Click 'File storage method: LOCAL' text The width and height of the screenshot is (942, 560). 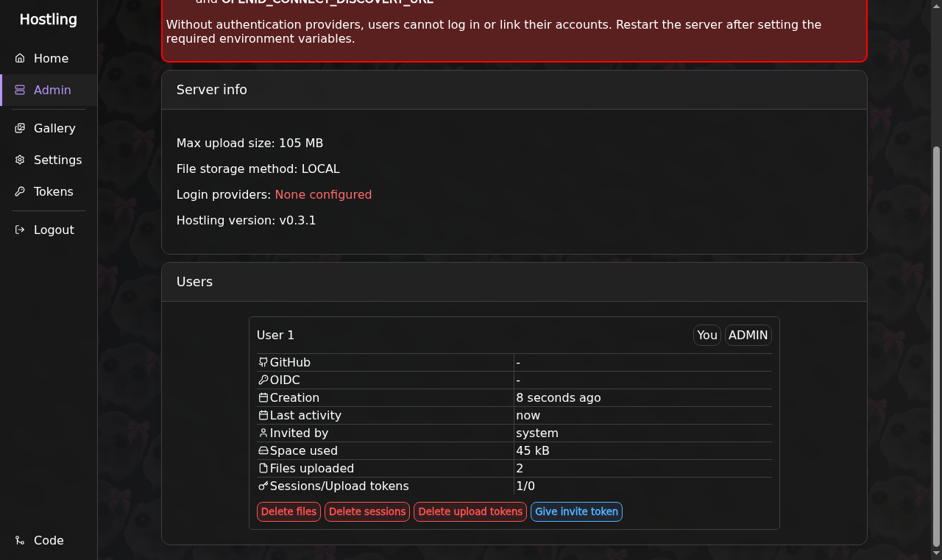pos(258,169)
